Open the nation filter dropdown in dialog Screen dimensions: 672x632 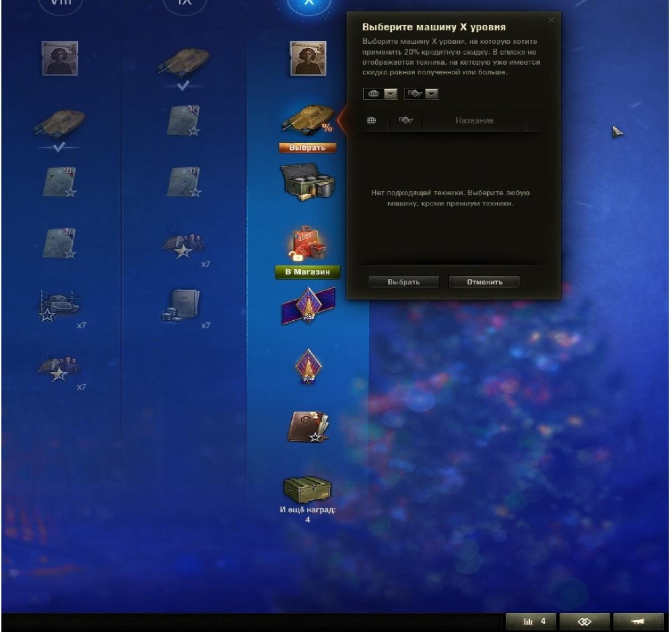pyautogui.click(x=381, y=94)
